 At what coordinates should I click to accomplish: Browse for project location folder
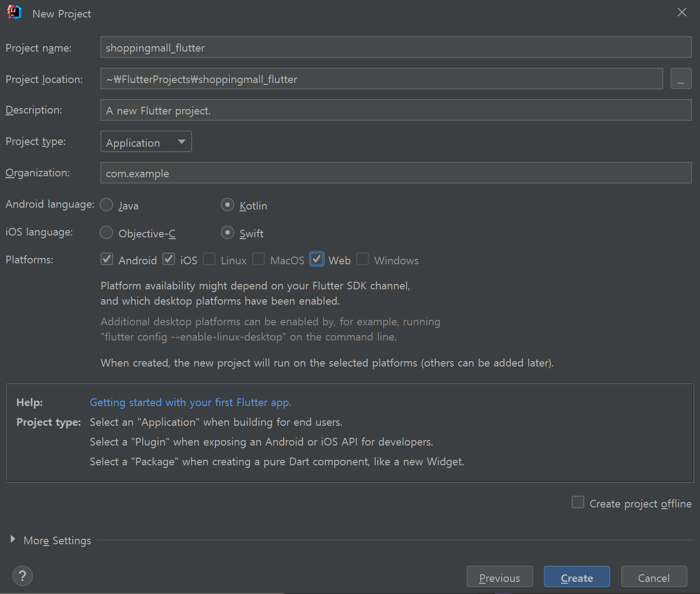(x=681, y=79)
